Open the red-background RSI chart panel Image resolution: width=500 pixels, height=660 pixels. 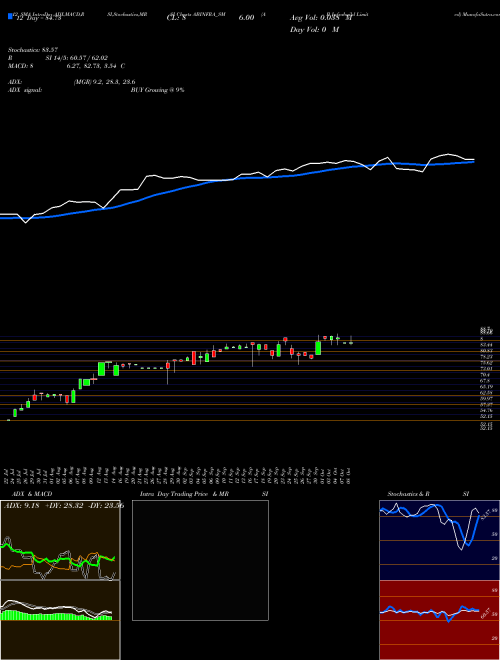pos(439,620)
